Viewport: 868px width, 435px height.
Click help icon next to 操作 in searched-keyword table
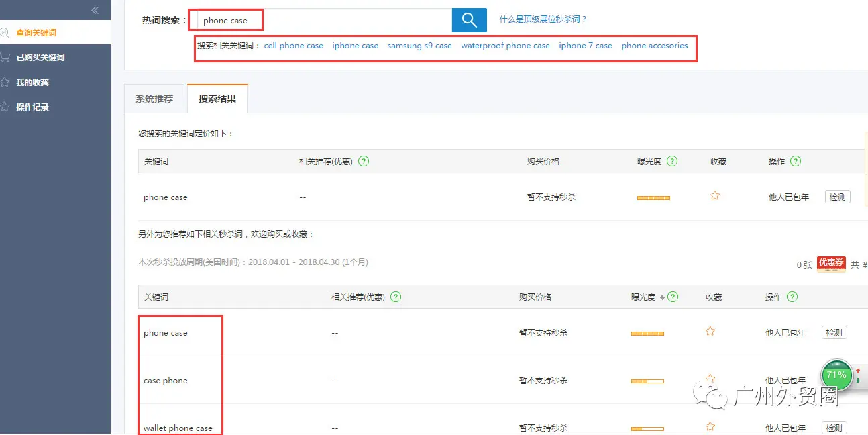point(796,161)
